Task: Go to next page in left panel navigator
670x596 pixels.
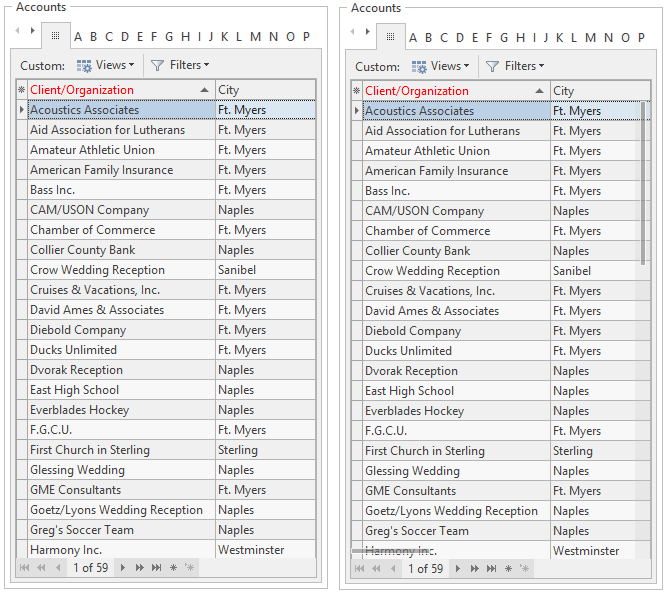Action: 139,568
